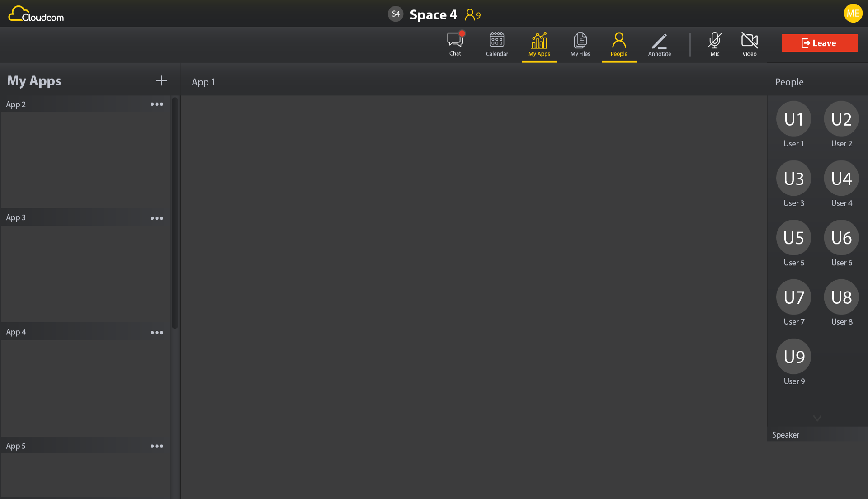Open the Chat panel

pos(455,44)
